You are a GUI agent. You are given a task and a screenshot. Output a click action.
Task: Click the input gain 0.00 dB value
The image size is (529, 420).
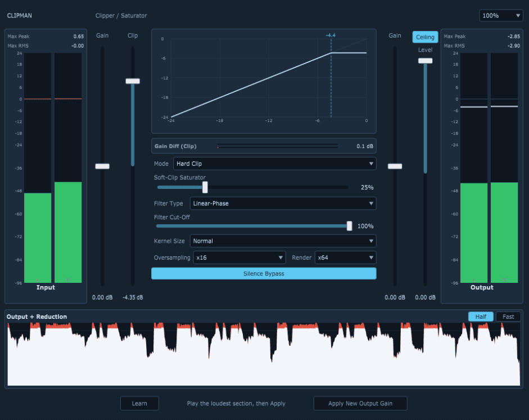pyautogui.click(x=102, y=297)
